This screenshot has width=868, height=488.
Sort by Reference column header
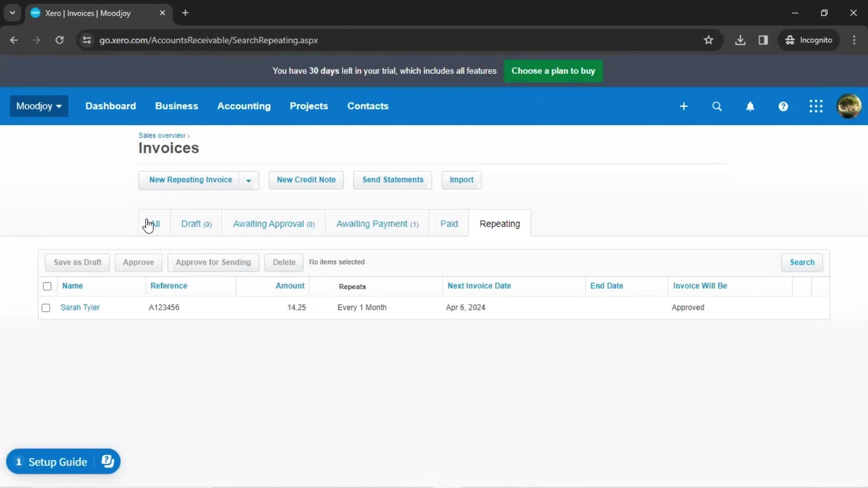click(169, 286)
